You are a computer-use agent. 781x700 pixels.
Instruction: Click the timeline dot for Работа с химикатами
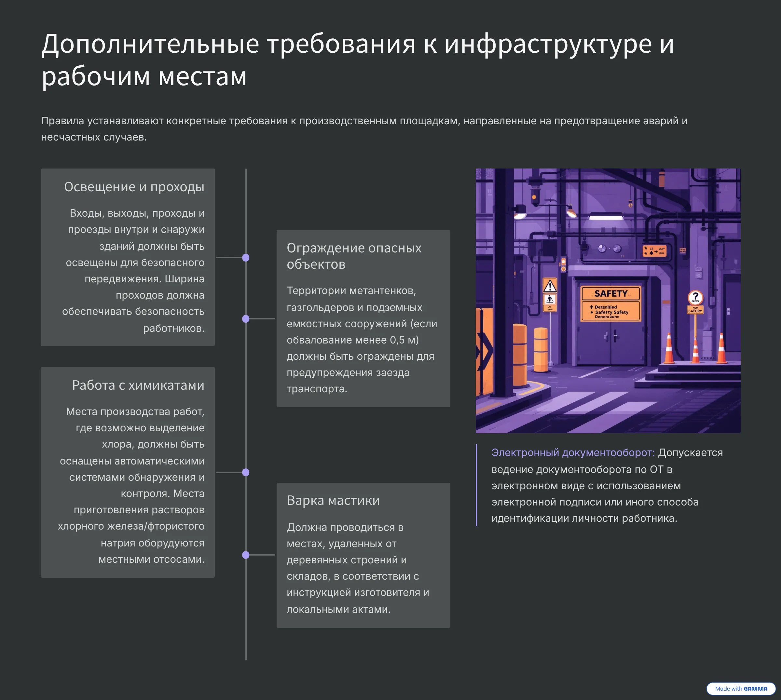pyautogui.click(x=246, y=472)
